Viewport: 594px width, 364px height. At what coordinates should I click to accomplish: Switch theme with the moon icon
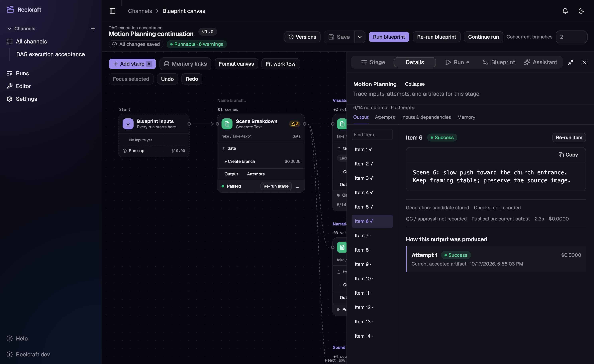tap(581, 11)
